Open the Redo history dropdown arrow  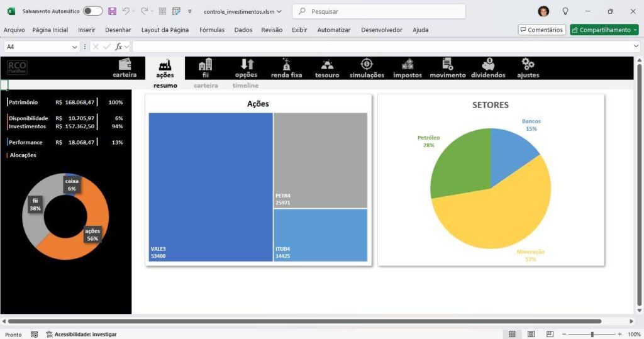coord(152,11)
